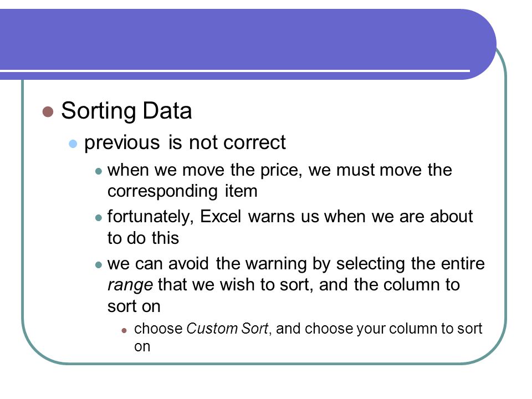Click the word 'price' in the first bullet
Viewport: 532px width, 399px height.
[x=281, y=170]
